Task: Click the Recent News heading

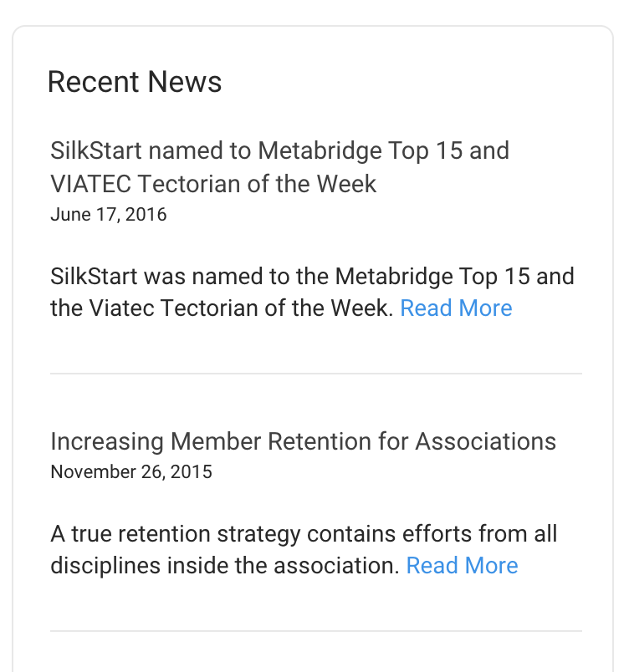Action: (x=135, y=82)
